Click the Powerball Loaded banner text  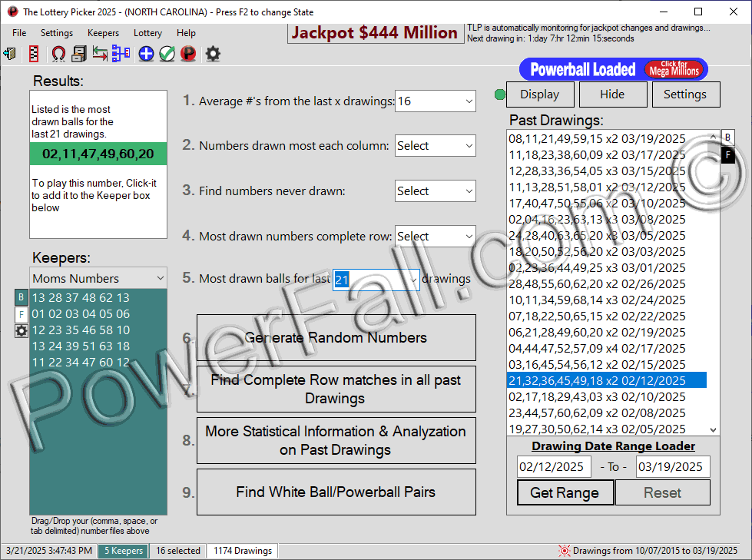tap(583, 70)
